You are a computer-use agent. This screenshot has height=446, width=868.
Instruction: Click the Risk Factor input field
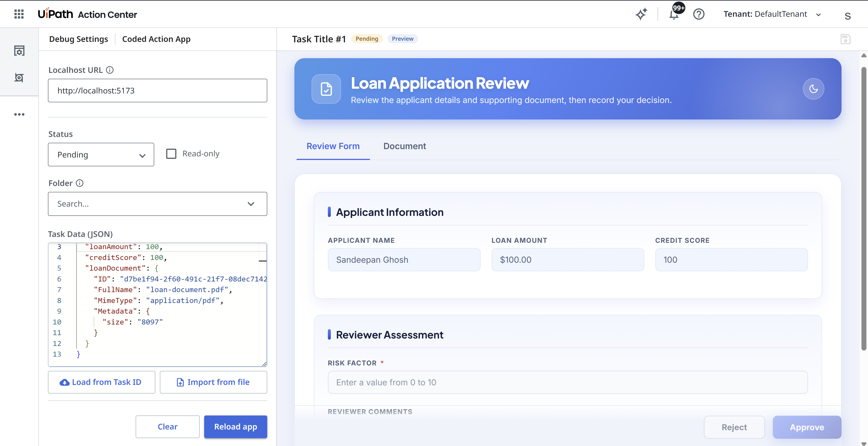point(568,382)
